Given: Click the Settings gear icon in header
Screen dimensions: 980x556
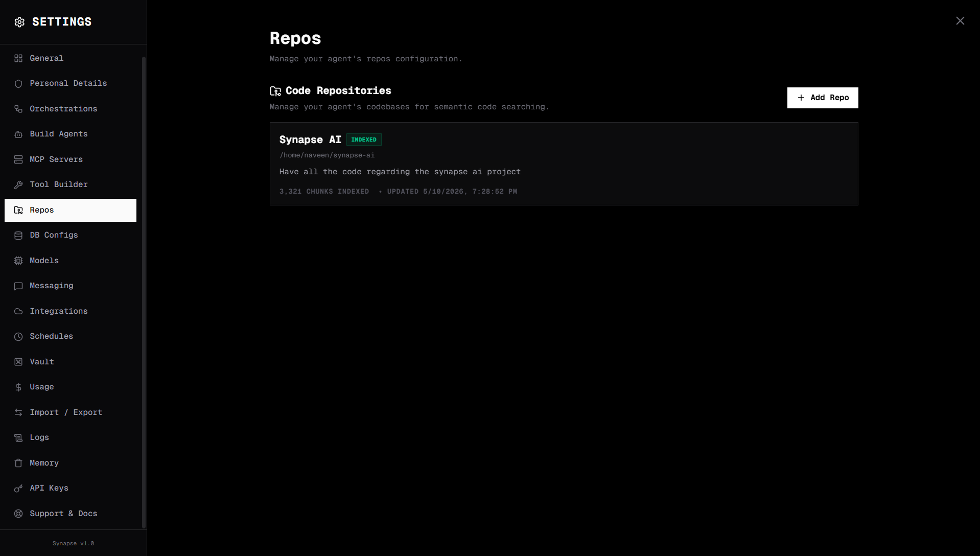Looking at the screenshot, I should pyautogui.click(x=19, y=22).
